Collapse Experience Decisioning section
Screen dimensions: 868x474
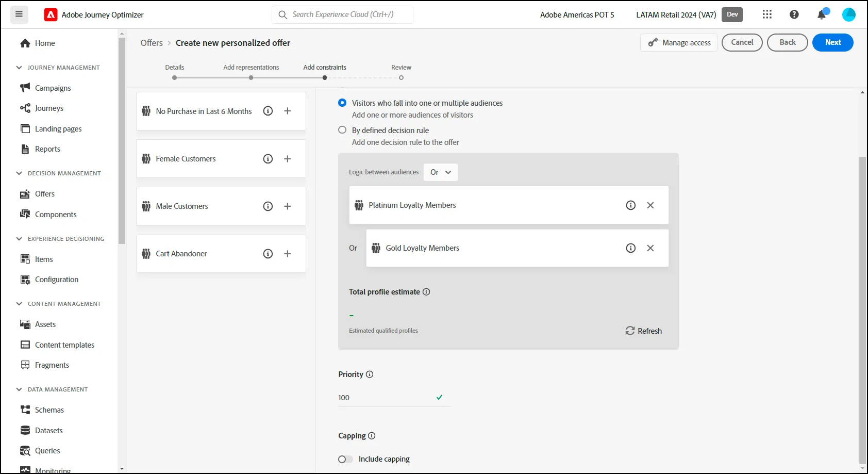click(x=19, y=239)
